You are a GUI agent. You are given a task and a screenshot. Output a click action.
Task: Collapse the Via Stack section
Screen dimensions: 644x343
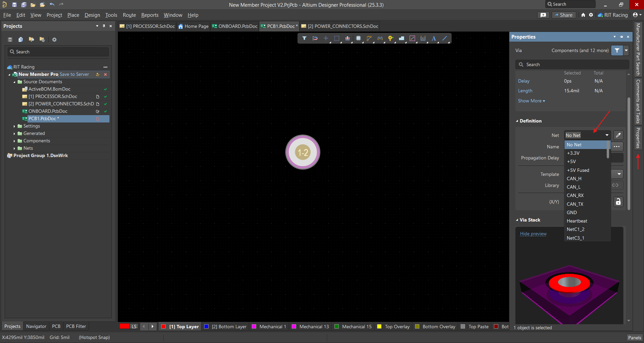tap(517, 220)
